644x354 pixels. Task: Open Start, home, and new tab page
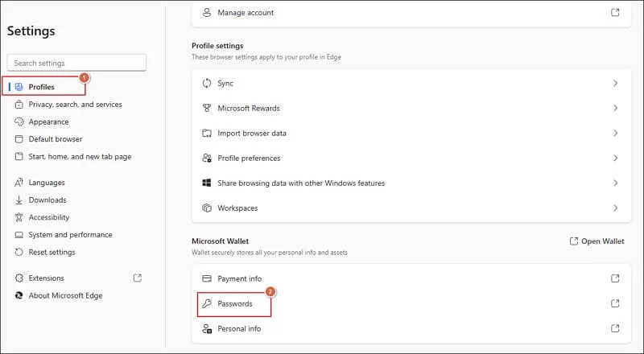80,156
